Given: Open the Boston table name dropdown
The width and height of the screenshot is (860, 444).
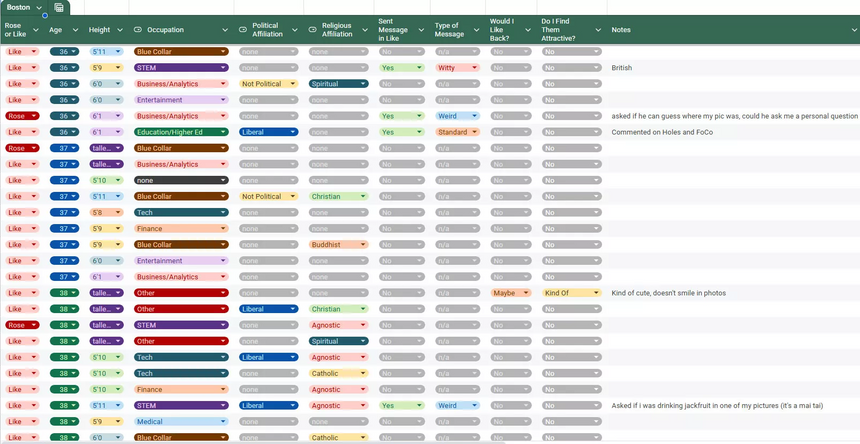Looking at the screenshot, I should click(39, 7).
